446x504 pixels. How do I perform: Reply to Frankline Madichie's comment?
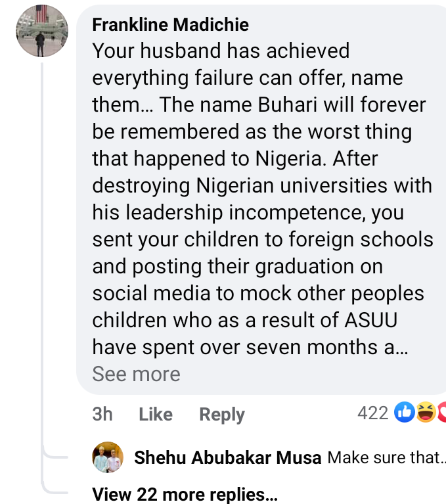(x=222, y=414)
